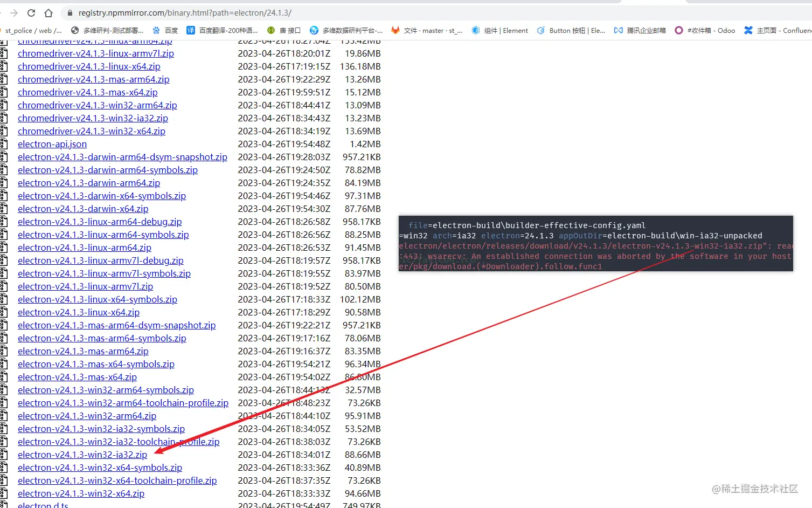The height and width of the screenshot is (508, 812).
Task: Open the 多维研判-测试部署 bookmark
Action: (107, 31)
